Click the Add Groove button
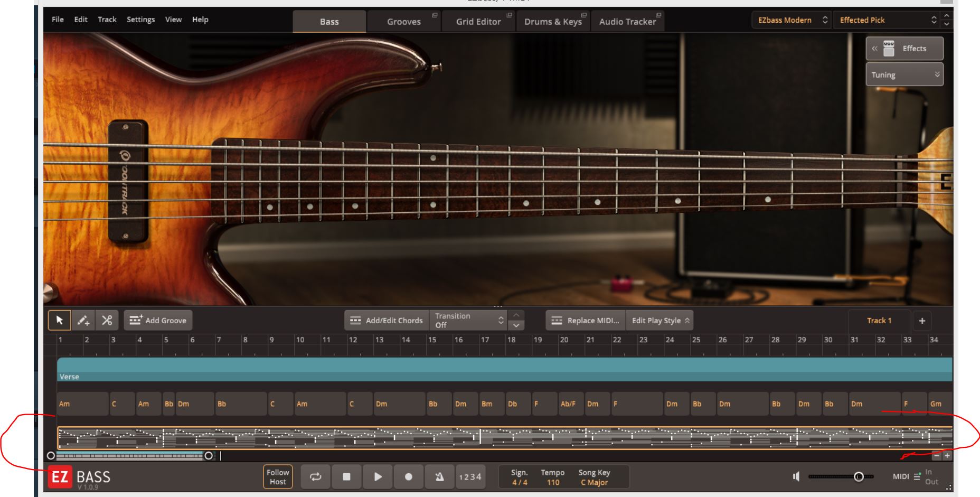The image size is (980, 497). point(158,320)
